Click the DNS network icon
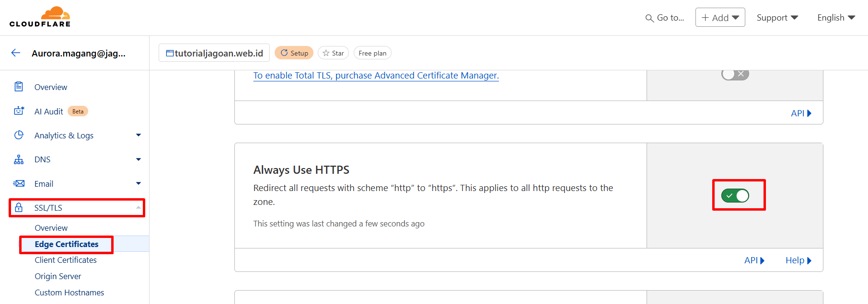 19,159
